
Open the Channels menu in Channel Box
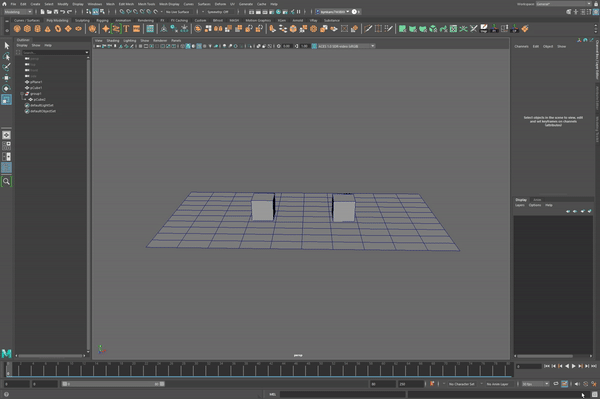tap(521, 46)
